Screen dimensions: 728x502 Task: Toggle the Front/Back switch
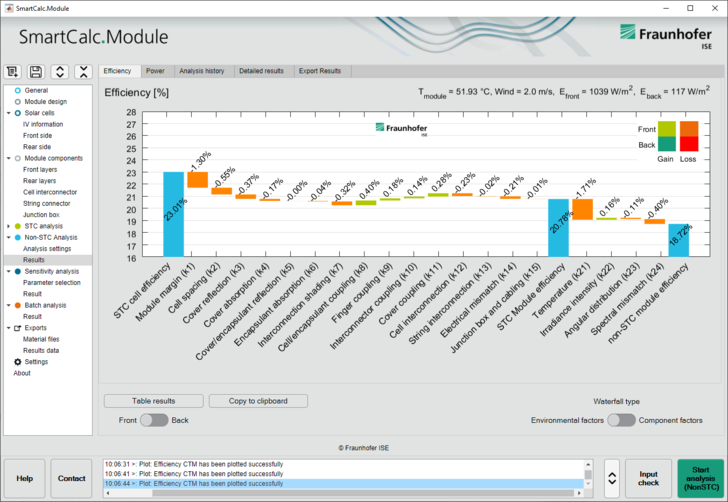coord(153,420)
